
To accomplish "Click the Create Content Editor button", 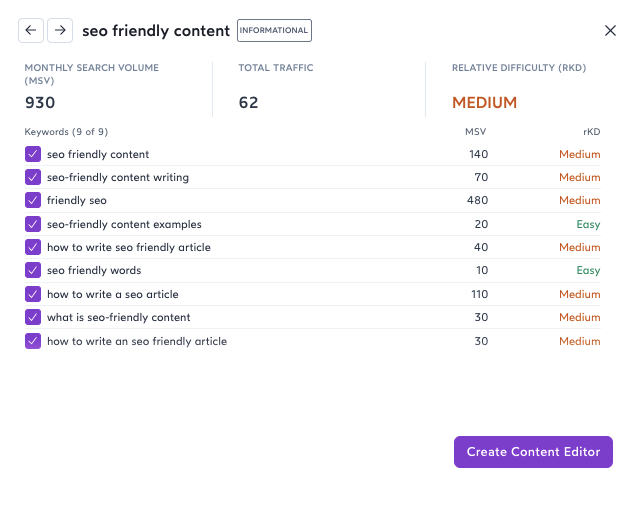I will coord(533,452).
